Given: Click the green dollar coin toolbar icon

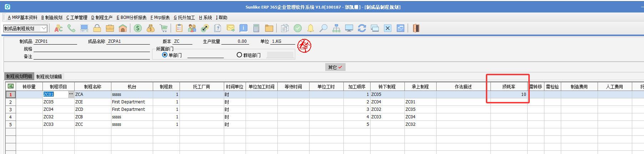Looking at the screenshot, I should pyautogui.click(x=138, y=28).
